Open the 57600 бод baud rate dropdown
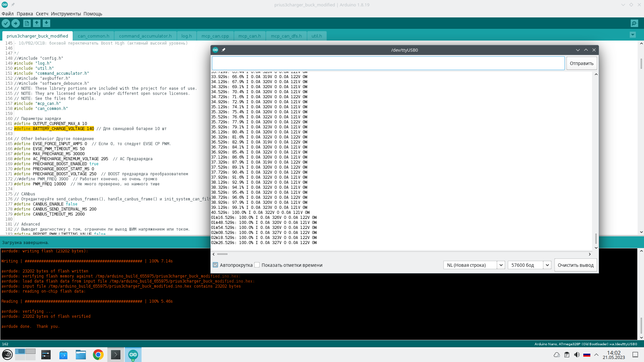Viewport: 644px width, 362px height. [547, 265]
